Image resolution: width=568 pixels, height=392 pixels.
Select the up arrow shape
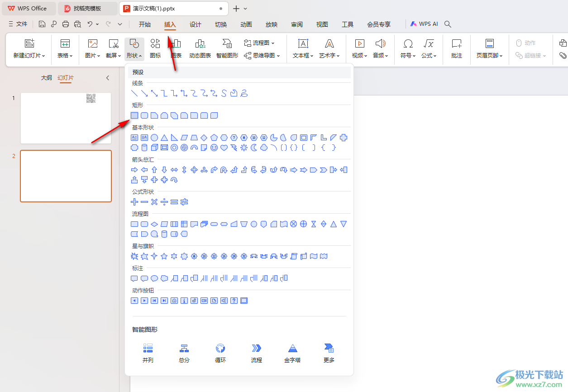point(154,170)
